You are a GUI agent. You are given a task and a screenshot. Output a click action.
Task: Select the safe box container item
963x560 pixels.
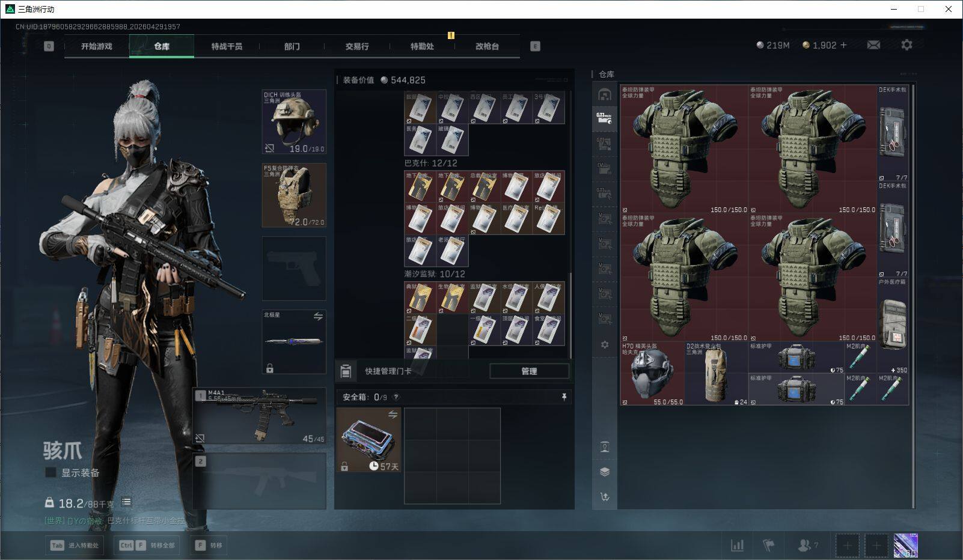point(368,440)
